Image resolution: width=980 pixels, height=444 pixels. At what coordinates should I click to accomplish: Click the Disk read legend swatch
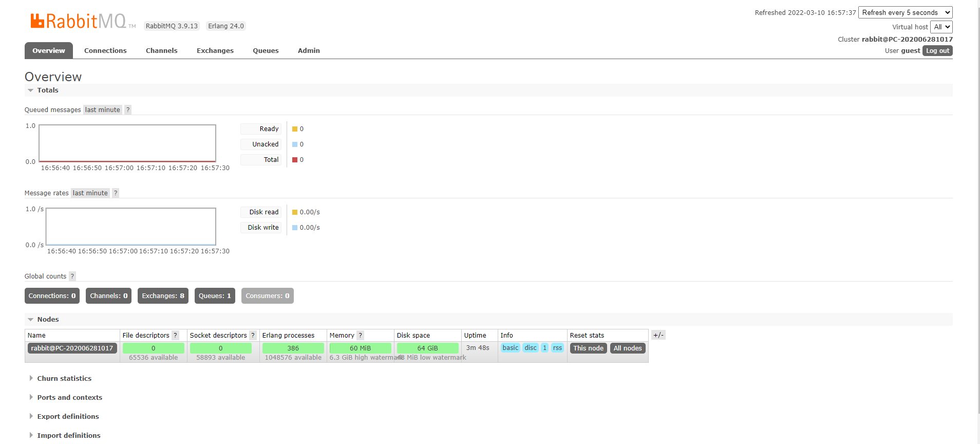click(x=295, y=212)
